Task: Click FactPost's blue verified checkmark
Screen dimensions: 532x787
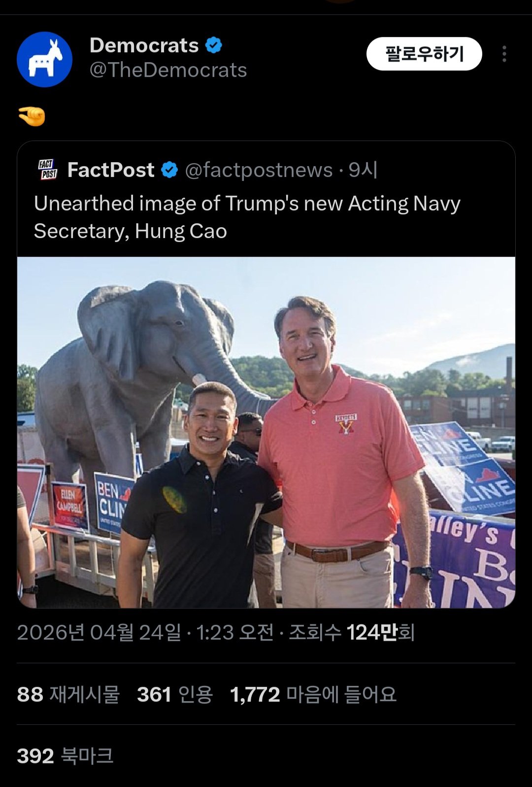Action: (169, 170)
